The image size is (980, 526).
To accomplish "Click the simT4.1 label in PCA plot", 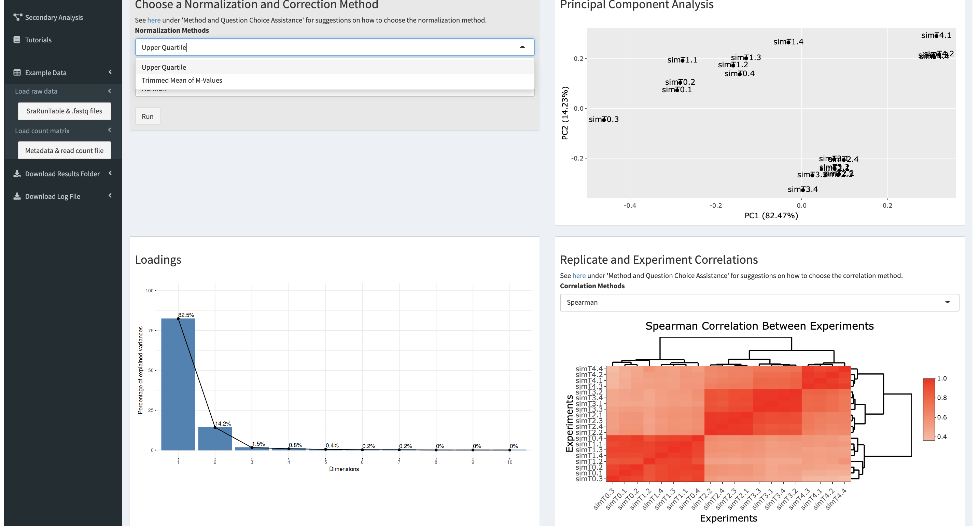I will coord(936,36).
